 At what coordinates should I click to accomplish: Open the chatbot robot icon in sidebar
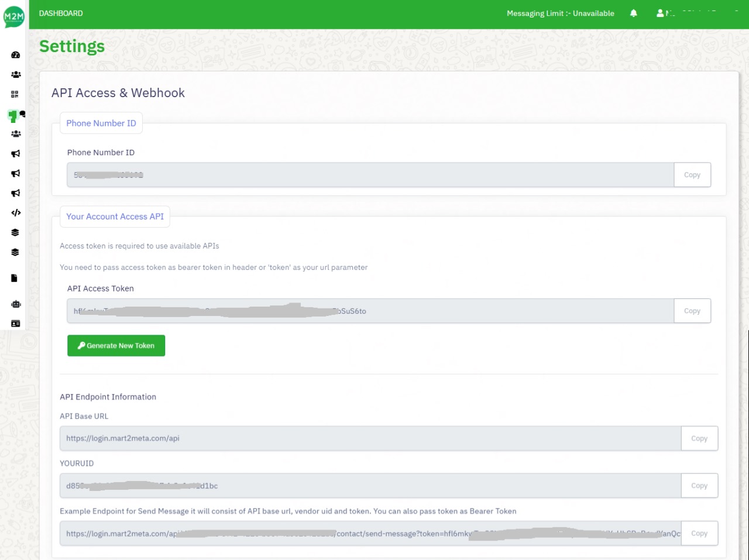[15, 304]
